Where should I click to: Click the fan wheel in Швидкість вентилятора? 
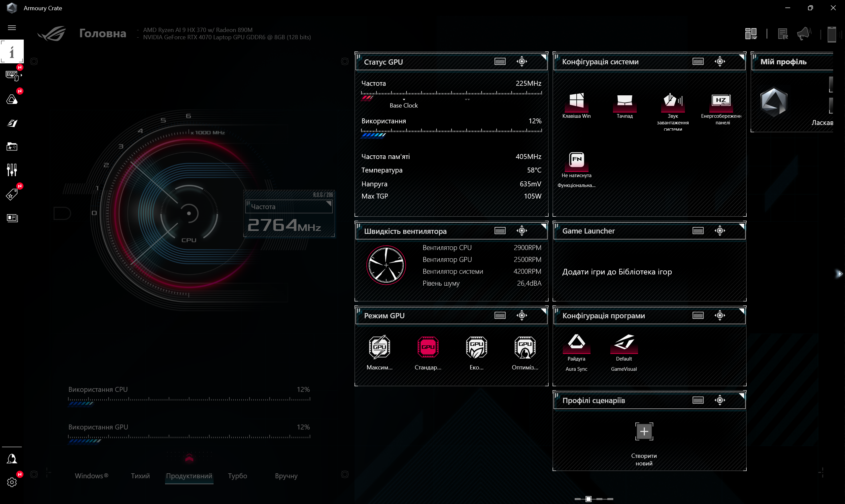(386, 265)
